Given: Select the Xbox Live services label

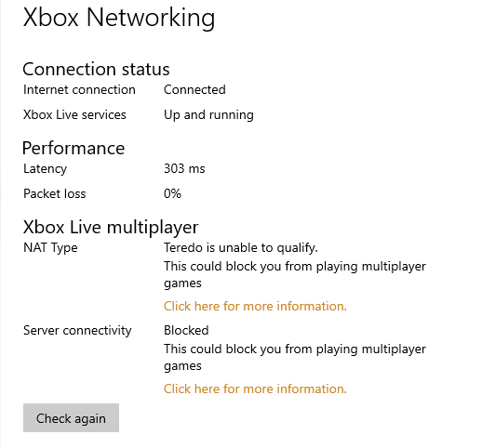Looking at the screenshot, I should (74, 114).
